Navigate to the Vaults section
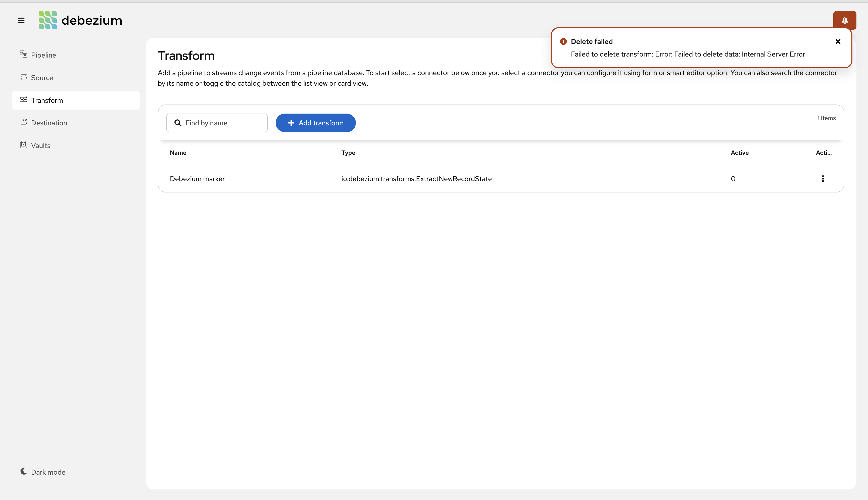The width and height of the screenshot is (868, 500). click(40, 145)
